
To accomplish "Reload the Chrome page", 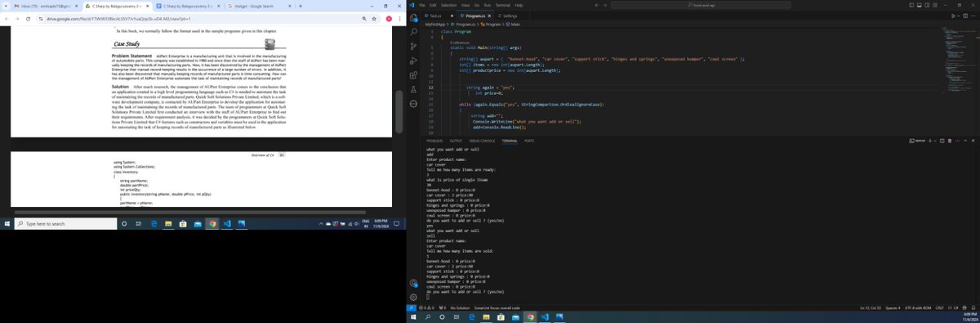I will tap(28, 19).
